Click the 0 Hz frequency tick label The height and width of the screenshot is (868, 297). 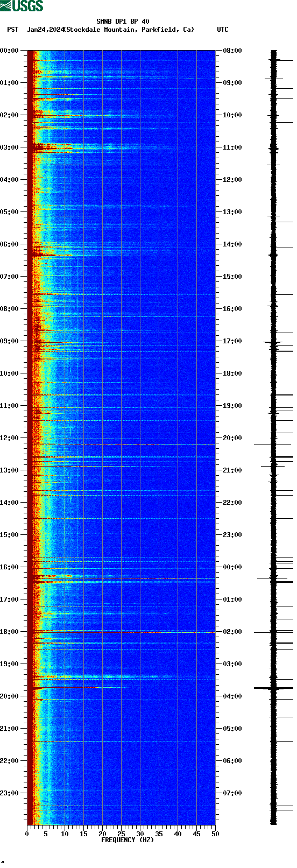tap(27, 834)
